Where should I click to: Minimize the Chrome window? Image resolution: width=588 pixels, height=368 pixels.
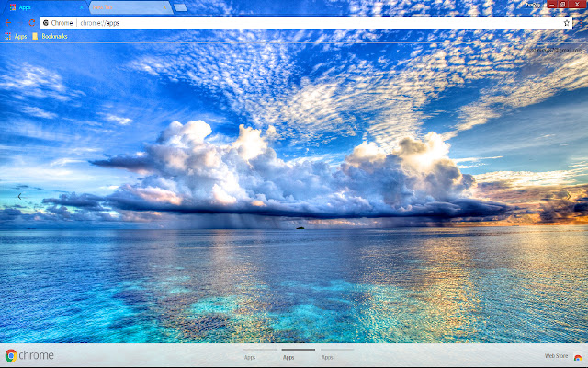point(552,4)
